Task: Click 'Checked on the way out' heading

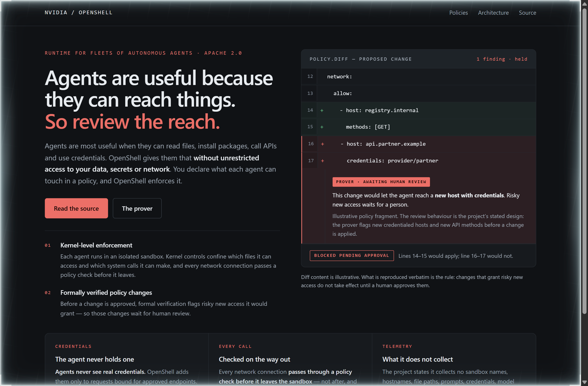Action: pos(254,359)
